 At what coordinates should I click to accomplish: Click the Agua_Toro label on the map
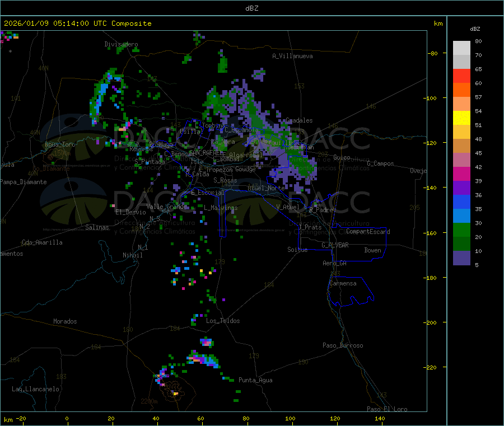click(60, 144)
